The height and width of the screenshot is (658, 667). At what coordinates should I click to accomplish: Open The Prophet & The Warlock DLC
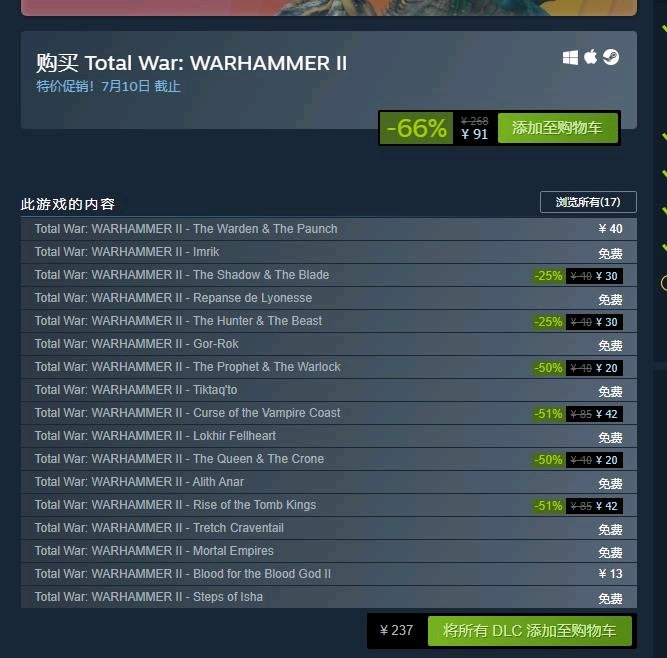(x=329, y=367)
